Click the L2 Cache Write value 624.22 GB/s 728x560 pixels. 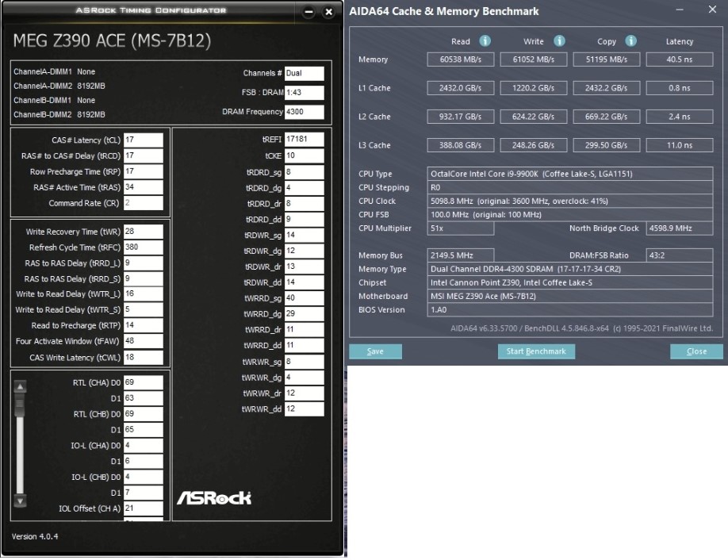534,117
